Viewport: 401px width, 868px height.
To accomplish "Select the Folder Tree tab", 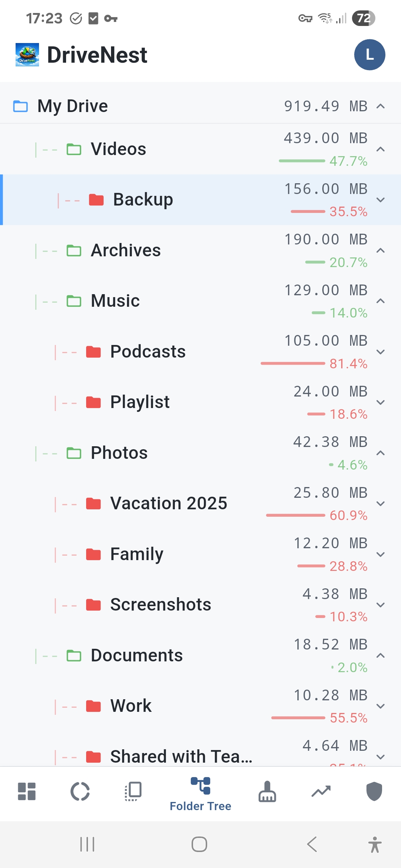I will pos(200,794).
